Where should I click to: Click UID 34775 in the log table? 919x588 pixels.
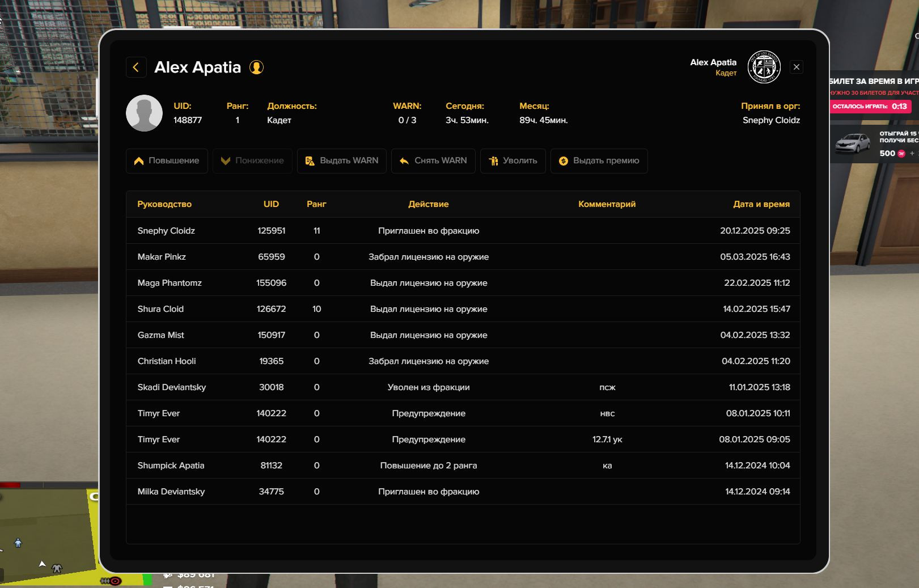272,492
